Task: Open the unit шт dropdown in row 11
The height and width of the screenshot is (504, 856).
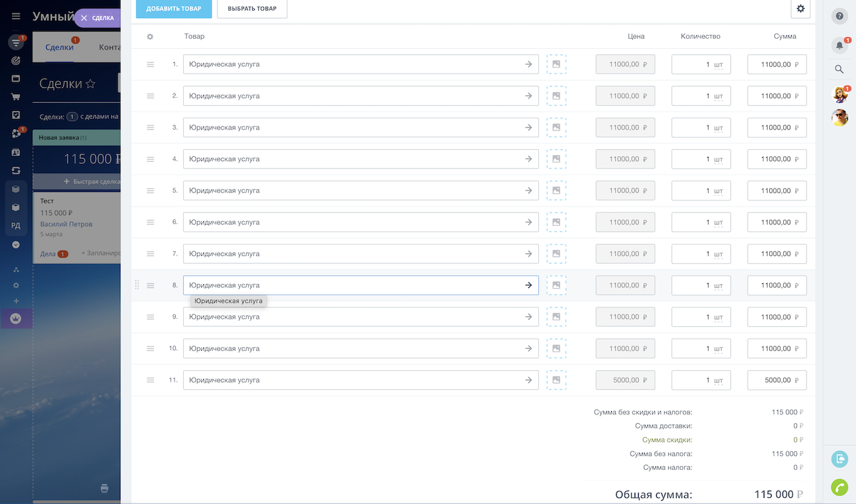Action: (718, 380)
